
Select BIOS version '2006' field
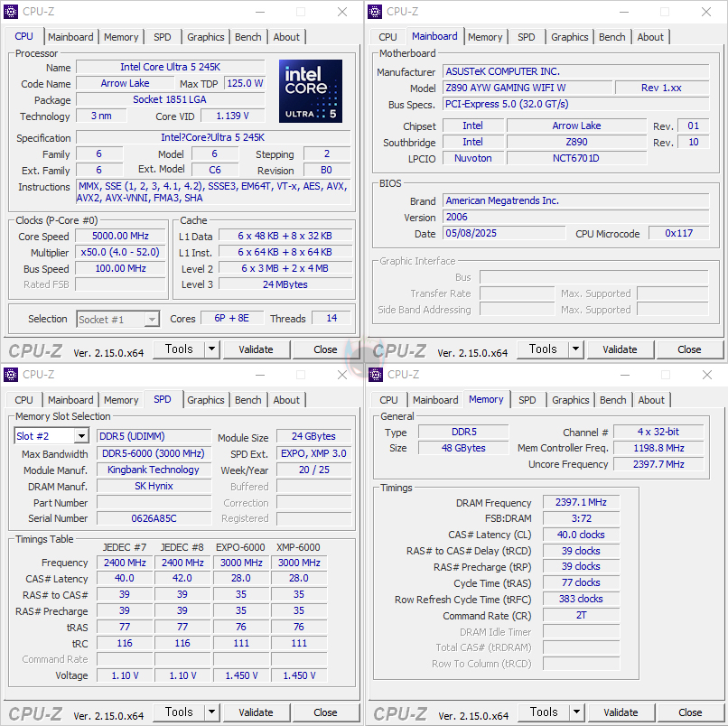pos(575,217)
